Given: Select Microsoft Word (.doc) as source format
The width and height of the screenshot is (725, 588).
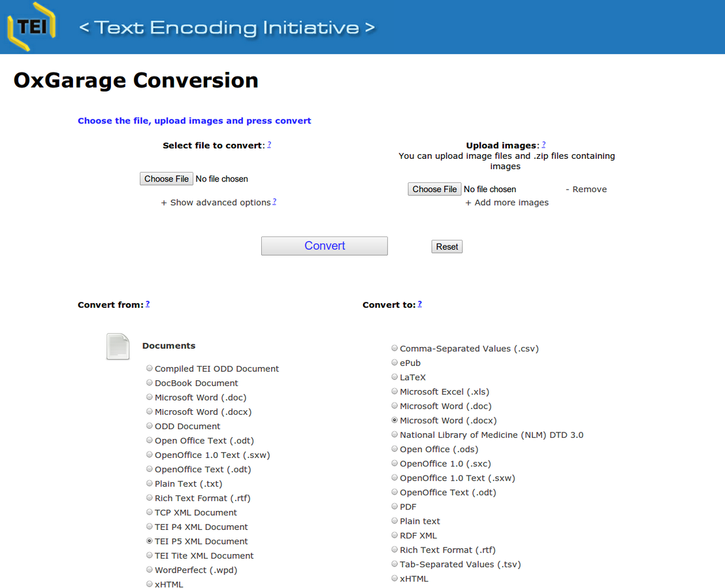Looking at the screenshot, I should (x=150, y=397).
